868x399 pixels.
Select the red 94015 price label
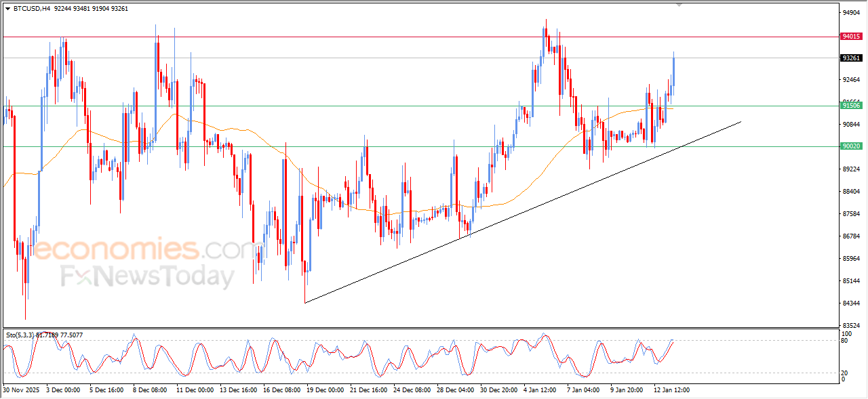851,37
